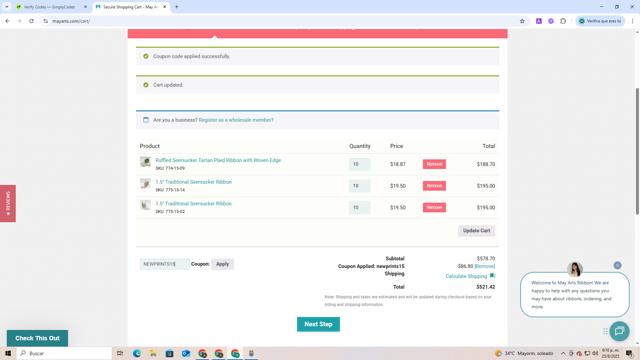640x360 pixels.
Task: Go back using the browser back arrow
Action: [7, 21]
